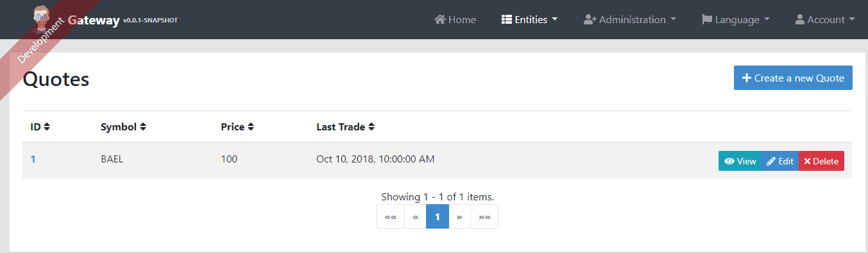Sort by Last Trade sort icon

(x=371, y=127)
